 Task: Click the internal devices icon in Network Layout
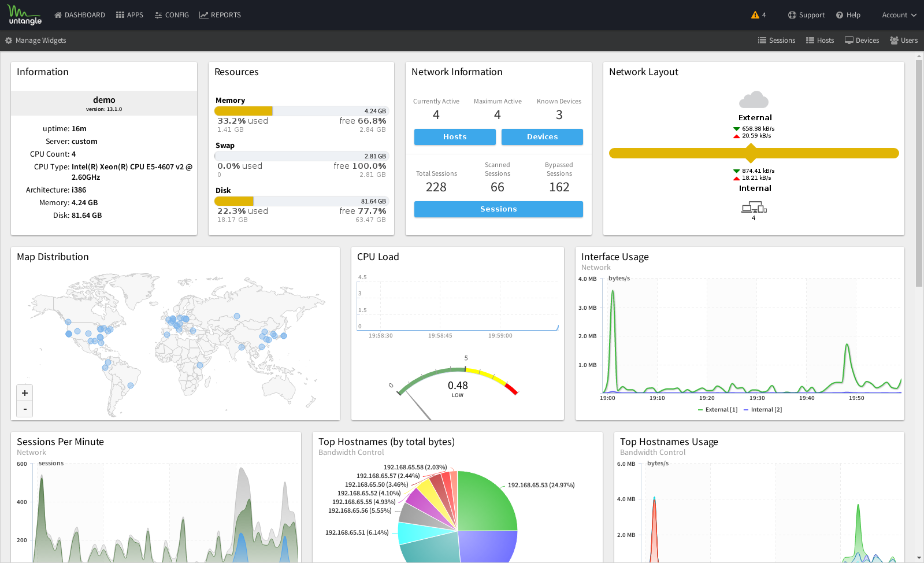pos(754,208)
